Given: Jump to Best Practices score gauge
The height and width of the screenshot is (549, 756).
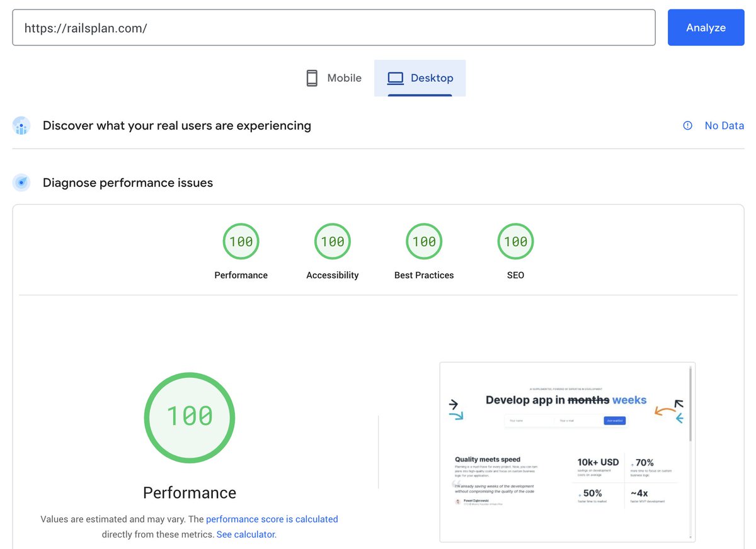Looking at the screenshot, I should (424, 242).
